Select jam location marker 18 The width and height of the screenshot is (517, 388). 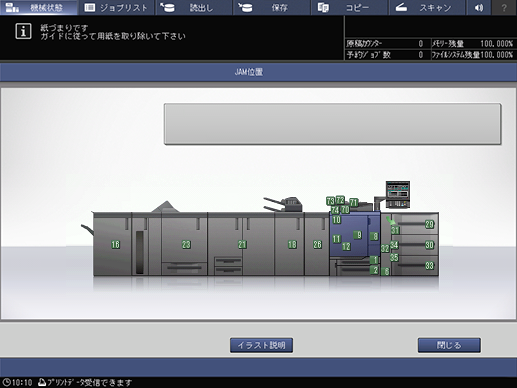(292, 244)
